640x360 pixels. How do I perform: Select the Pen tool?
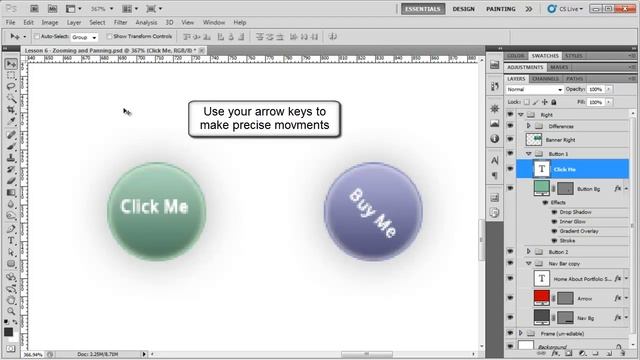click(11, 229)
